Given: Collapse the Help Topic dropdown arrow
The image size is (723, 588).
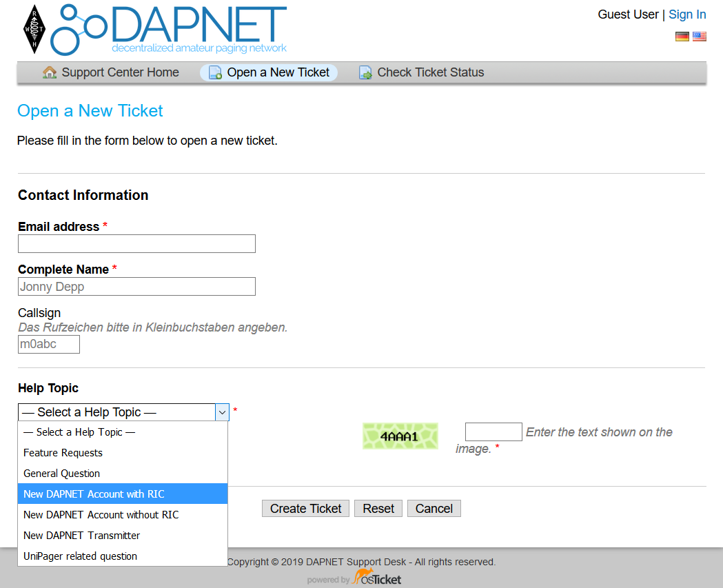Looking at the screenshot, I should (x=222, y=412).
